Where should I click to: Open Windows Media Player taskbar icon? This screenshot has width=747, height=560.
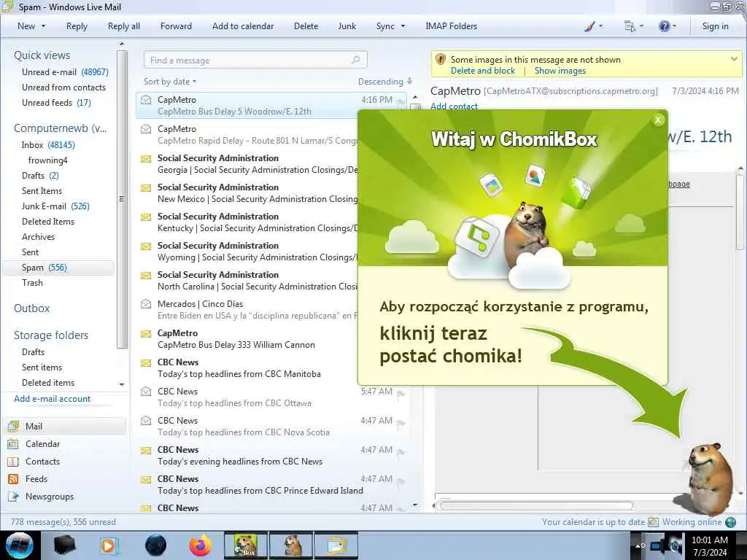(109, 545)
